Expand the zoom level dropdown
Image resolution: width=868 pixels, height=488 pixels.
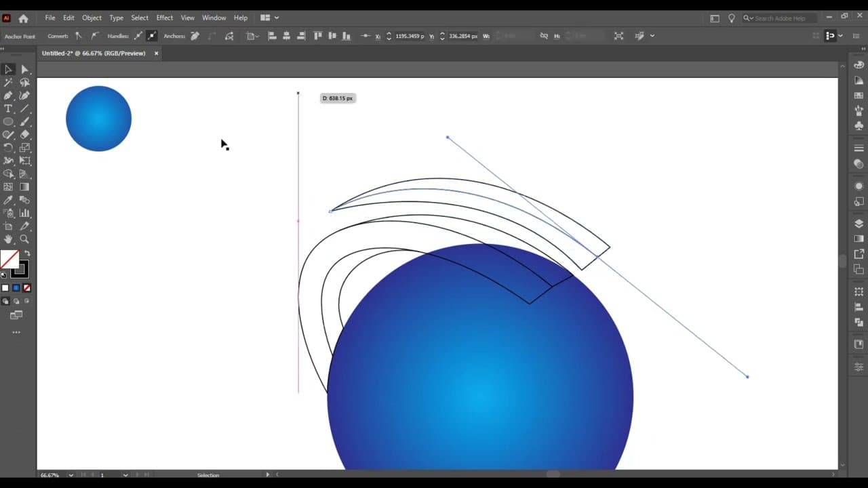[71, 475]
